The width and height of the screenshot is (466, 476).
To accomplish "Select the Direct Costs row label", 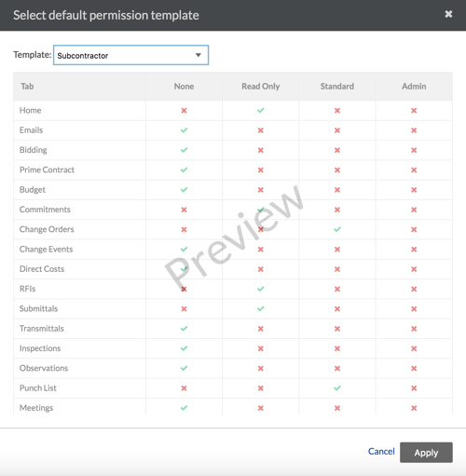I will coord(42,269).
